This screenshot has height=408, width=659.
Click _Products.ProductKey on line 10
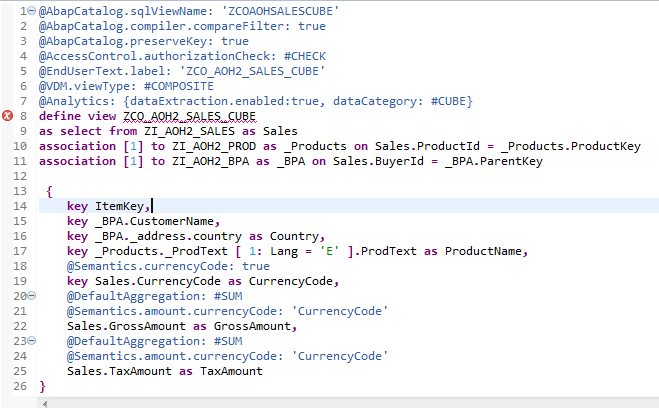571,146
